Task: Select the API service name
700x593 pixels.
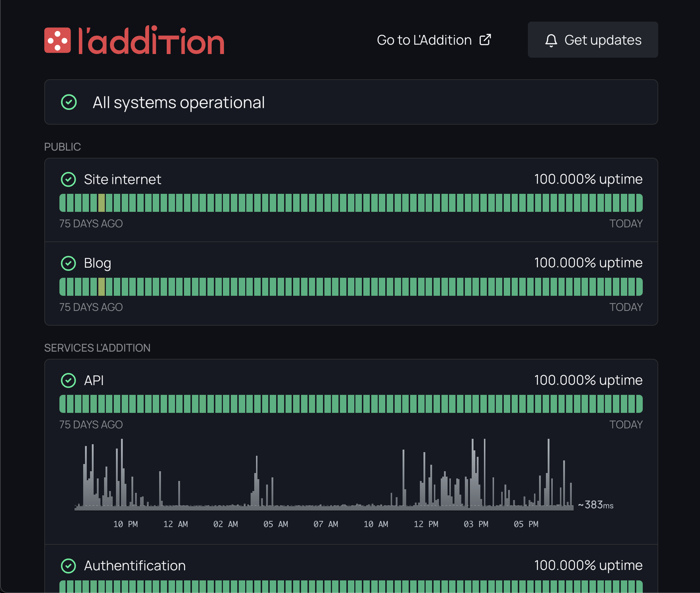Action: [94, 380]
